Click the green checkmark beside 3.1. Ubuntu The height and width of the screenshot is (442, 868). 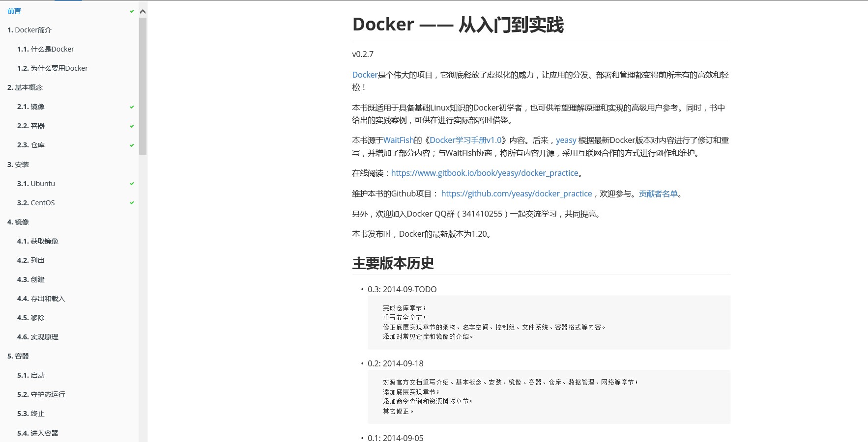click(132, 184)
